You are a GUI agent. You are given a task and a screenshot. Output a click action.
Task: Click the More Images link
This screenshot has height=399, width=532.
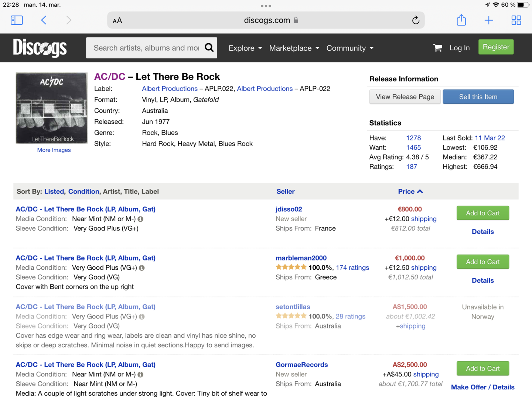click(x=54, y=150)
